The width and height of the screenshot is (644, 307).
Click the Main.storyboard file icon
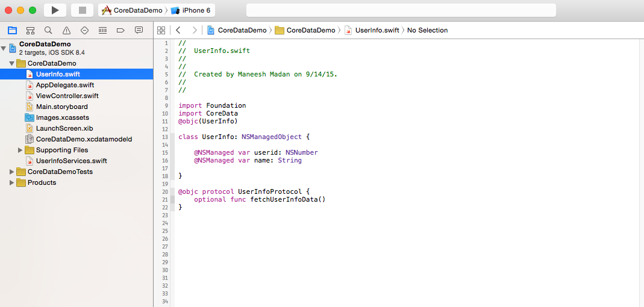click(29, 107)
